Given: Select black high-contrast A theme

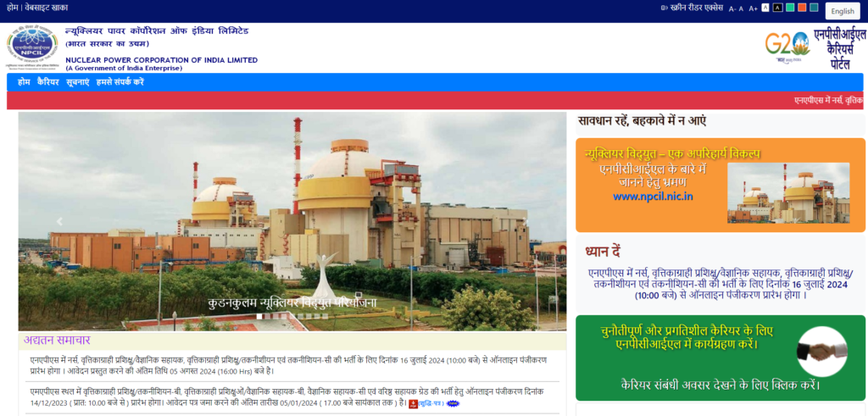Looking at the screenshot, I should tap(777, 7).
